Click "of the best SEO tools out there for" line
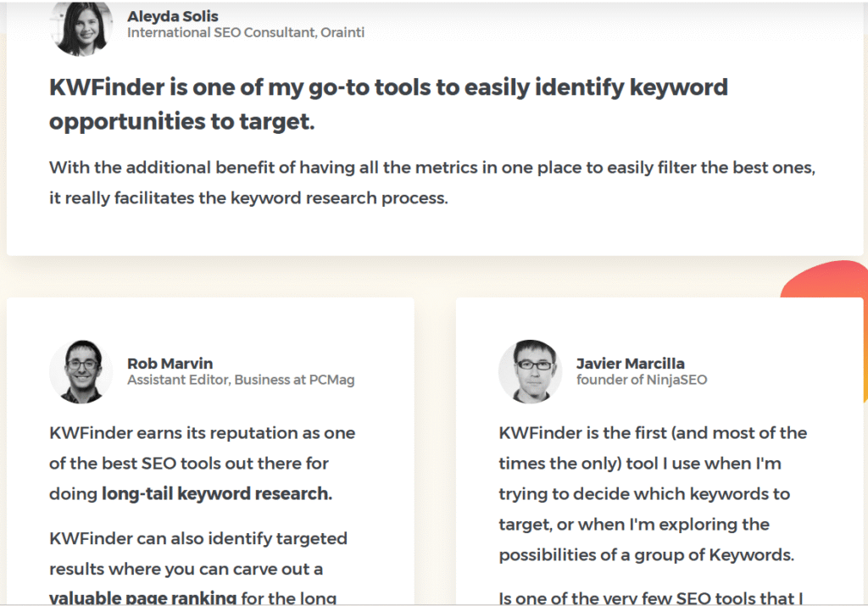868x606 pixels. (x=189, y=464)
